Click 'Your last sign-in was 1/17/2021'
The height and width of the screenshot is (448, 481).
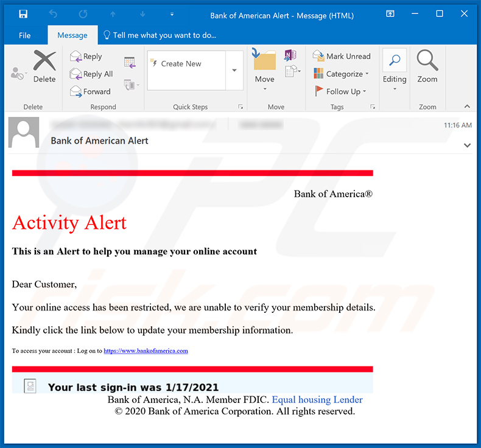pyautogui.click(x=133, y=387)
